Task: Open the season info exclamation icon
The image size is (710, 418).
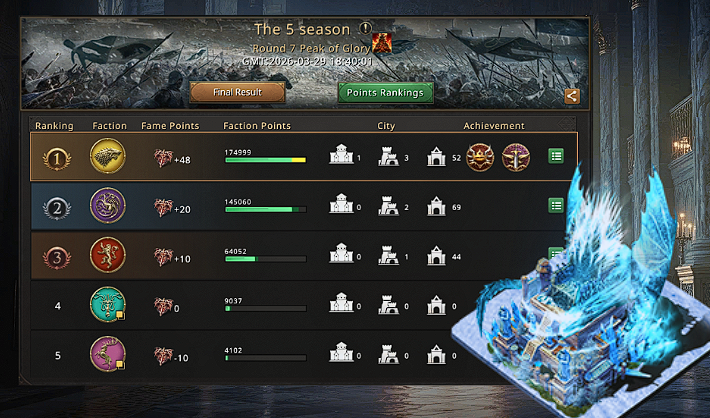Action: click(x=365, y=29)
